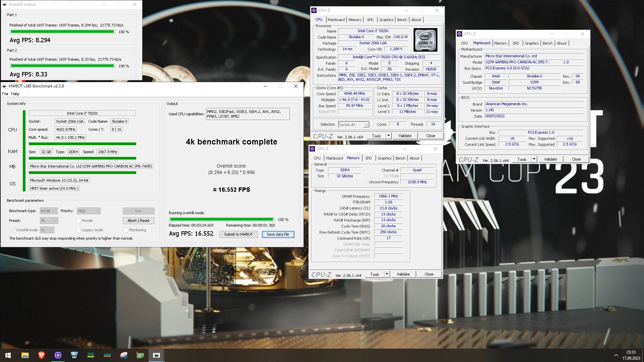Open the File menu in HWBOT x265
The image size is (644, 362).
(x=5, y=94)
